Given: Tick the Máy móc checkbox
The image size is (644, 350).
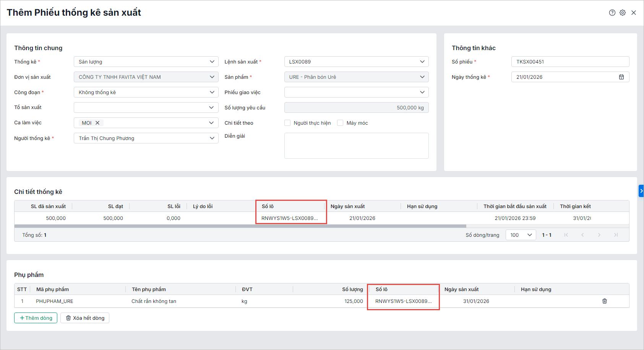Looking at the screenshot, I should coord(340,123).
